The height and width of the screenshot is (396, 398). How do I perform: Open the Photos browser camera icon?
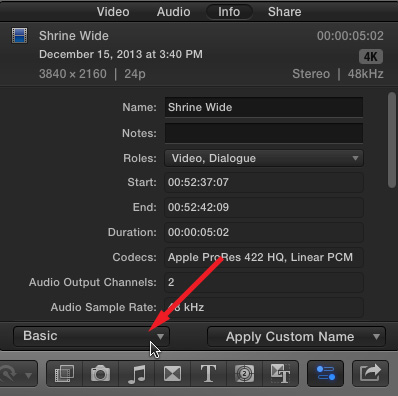[x=100, y=373]
